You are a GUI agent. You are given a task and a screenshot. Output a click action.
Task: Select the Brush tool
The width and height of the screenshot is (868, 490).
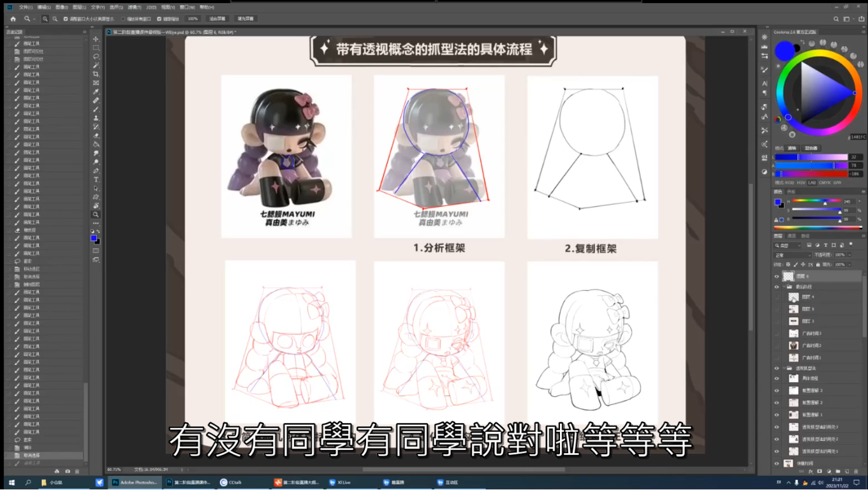96,109
